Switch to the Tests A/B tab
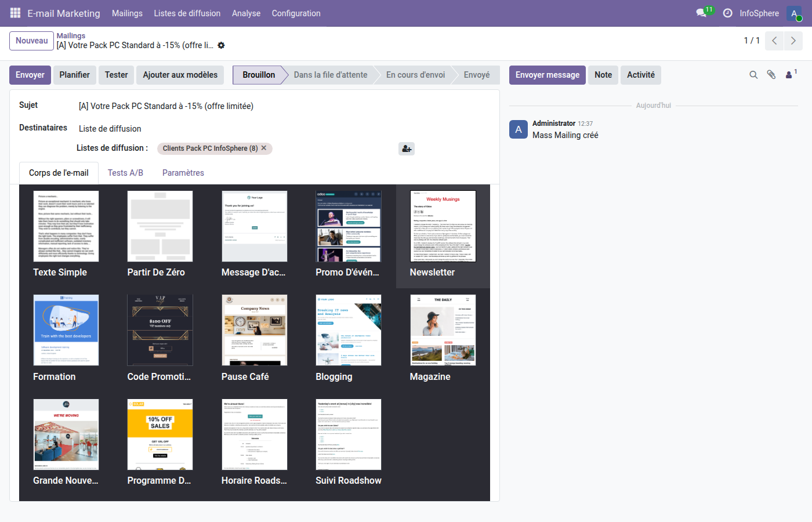Image resolution: width=812 pixels, height=522 pixels. (125, 173)
